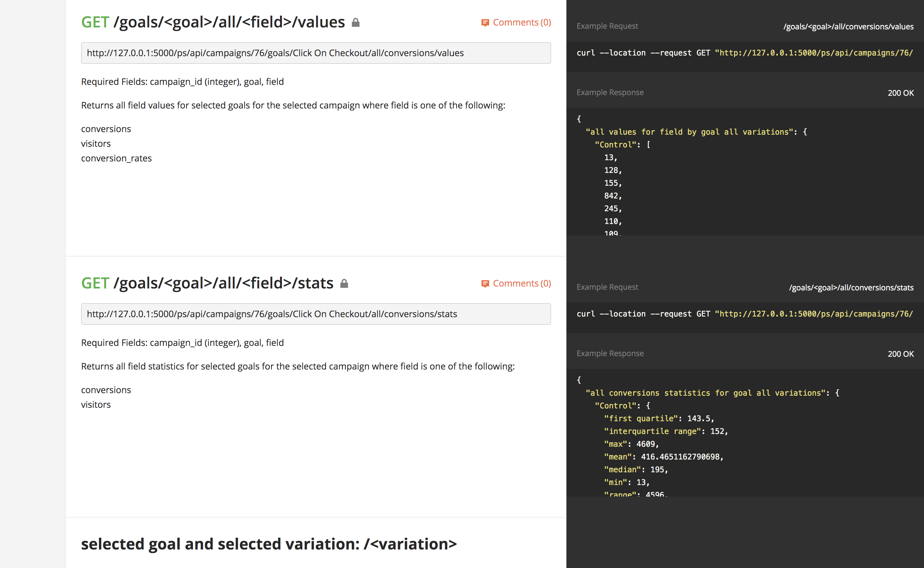Viewport: 924px width, 568px height.
Task: Open the /goals/<goal>/all/conversions/stats example selector
Action: 851,288
